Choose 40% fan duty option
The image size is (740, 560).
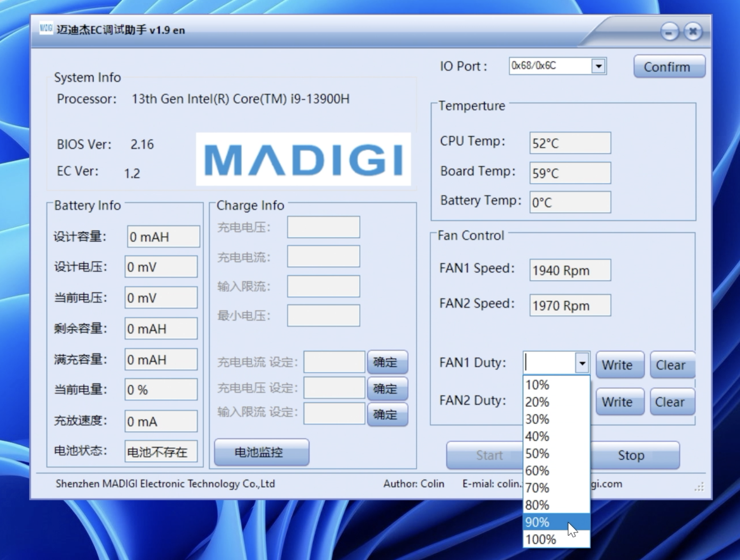(556, 436)
